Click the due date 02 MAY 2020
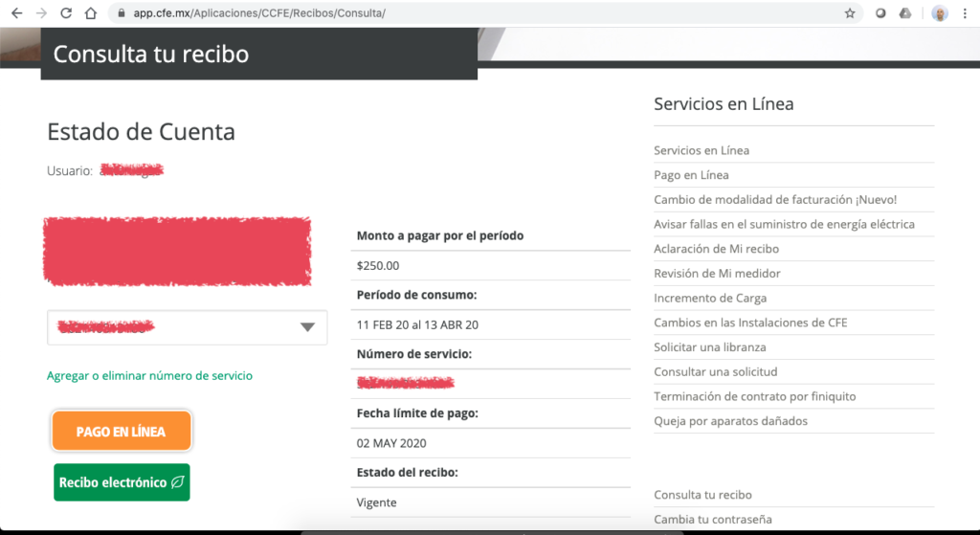980x535 pixels. (391, 443)
